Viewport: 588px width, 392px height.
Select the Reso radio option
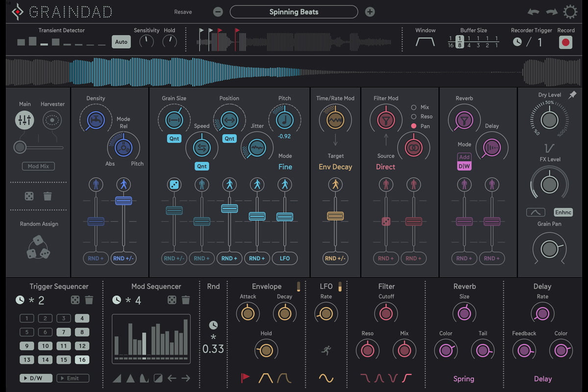pos(414,117)
